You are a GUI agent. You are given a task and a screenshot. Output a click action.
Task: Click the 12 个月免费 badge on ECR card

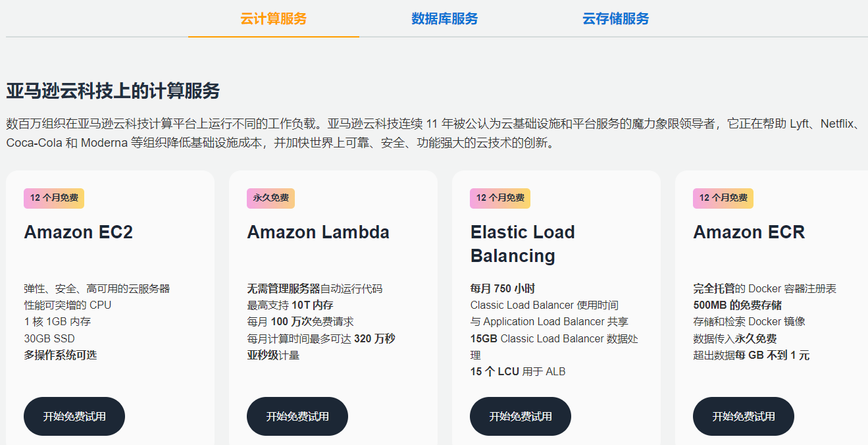(x=723, y=198)
